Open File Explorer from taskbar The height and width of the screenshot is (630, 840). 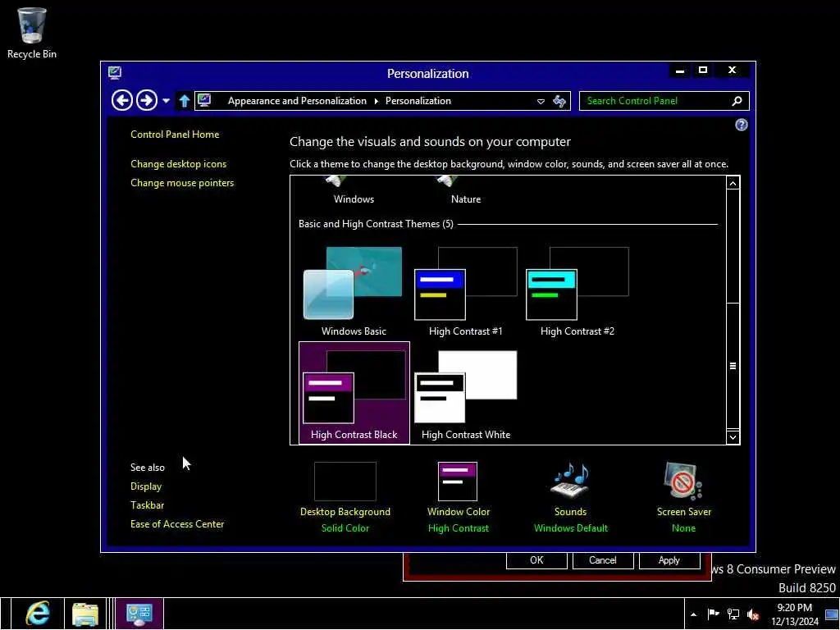pyautogui.click(x=85, y=614)
